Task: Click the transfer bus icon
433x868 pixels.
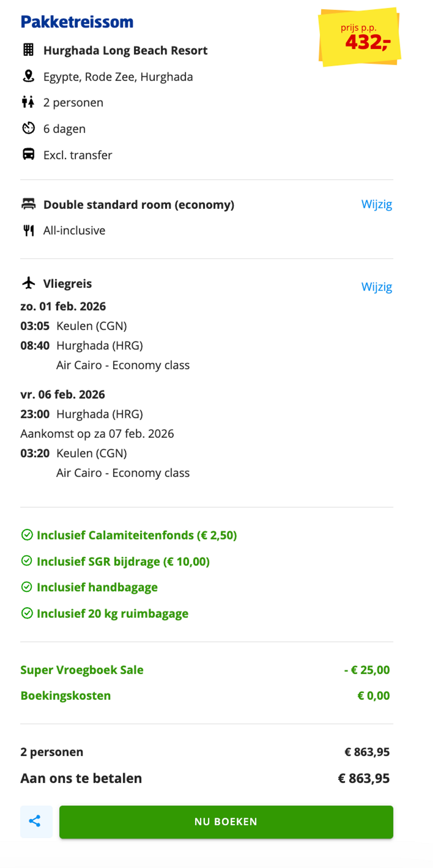Action: (28, 154)
